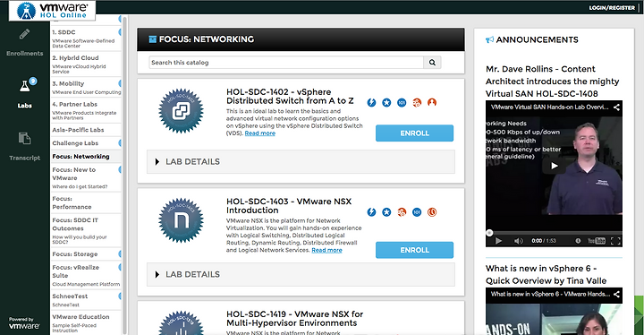Open the VMware HOL Online logo
Image resolution: width=644 pixels, height=335 pixels.
pyautogui.click(x=52, y=10)
